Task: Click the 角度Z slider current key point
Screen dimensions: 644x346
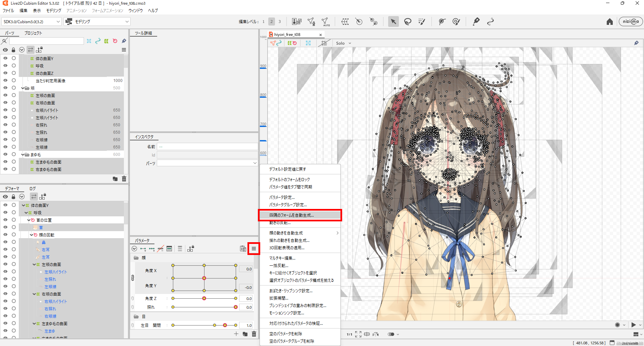Action: [x=204, y=298]
